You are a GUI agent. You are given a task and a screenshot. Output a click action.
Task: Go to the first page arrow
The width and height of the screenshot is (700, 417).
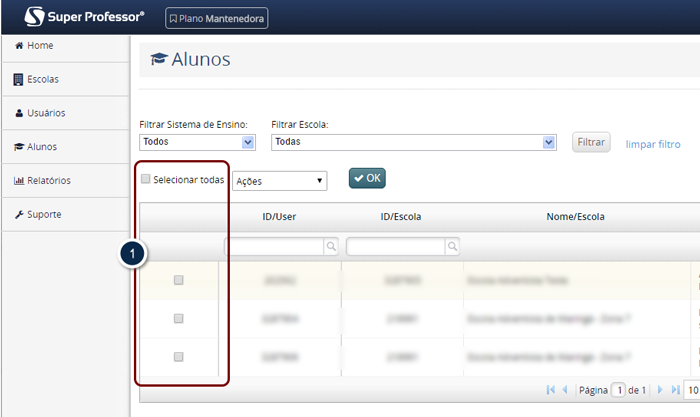550,389
